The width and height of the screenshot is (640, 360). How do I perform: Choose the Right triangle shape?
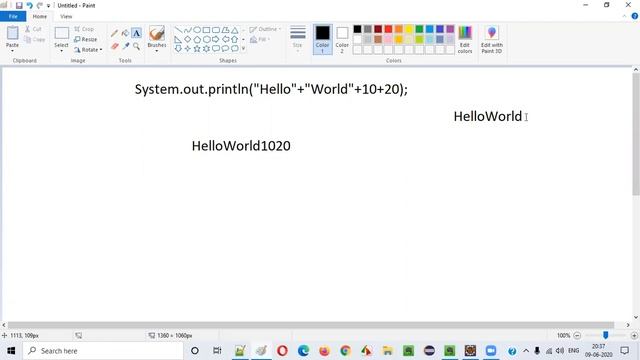click(x=178, y=39)
